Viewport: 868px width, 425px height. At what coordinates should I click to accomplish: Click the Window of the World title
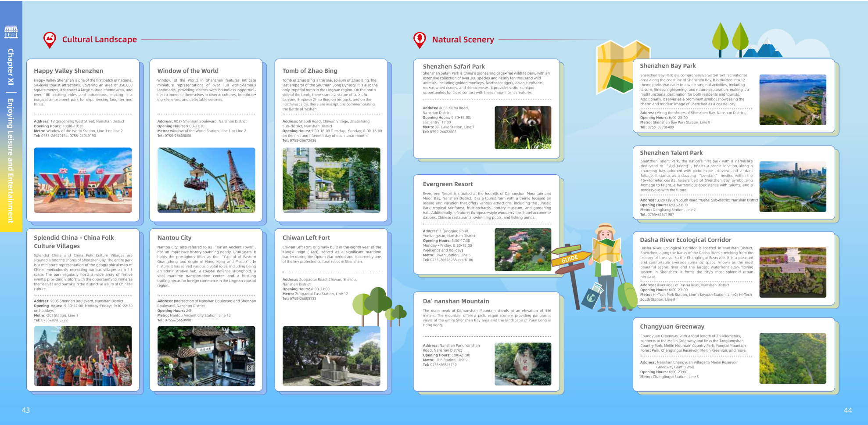click(x=188, y=71)
